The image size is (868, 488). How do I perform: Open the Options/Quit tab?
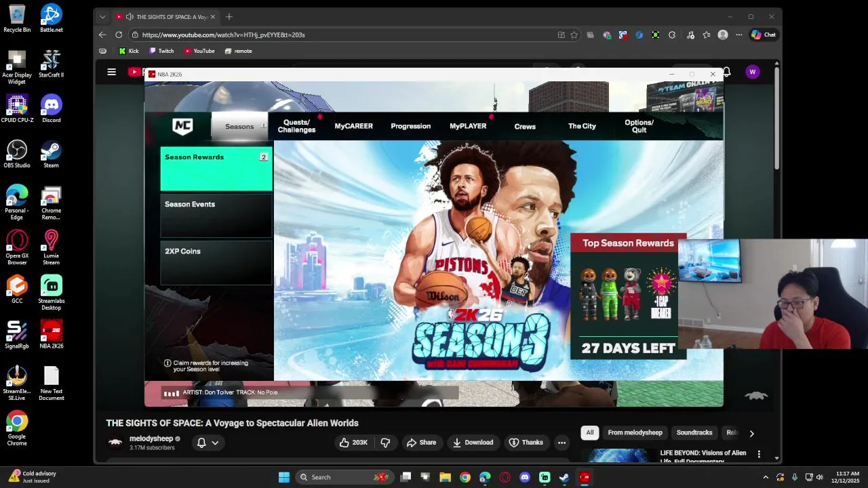tap(639, 126)
